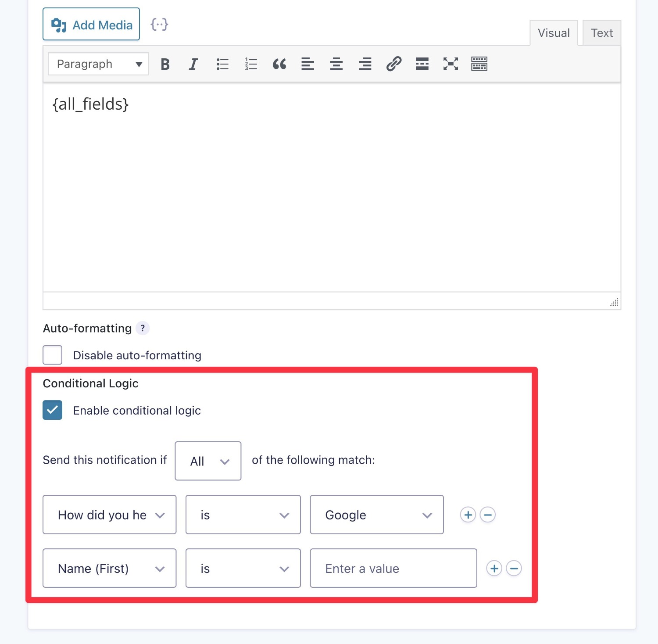Insert Read More tag
Image resolution: width=658 pixels, height=644 pixels.
pos(422,64)
